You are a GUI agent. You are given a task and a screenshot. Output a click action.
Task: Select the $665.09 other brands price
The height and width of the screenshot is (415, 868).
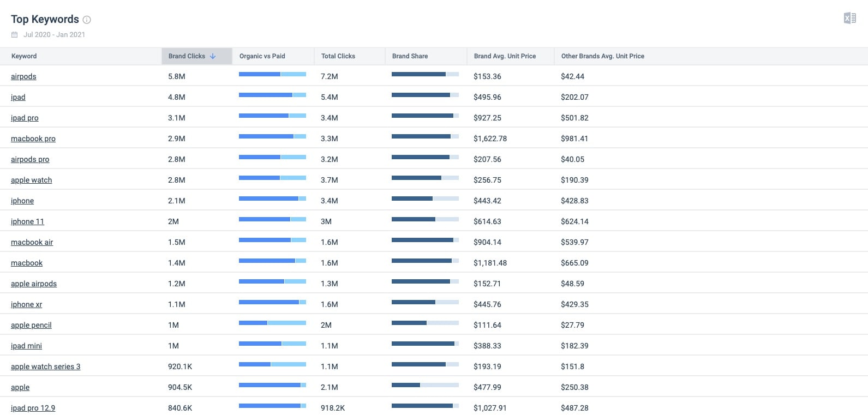tap(574, 263)
